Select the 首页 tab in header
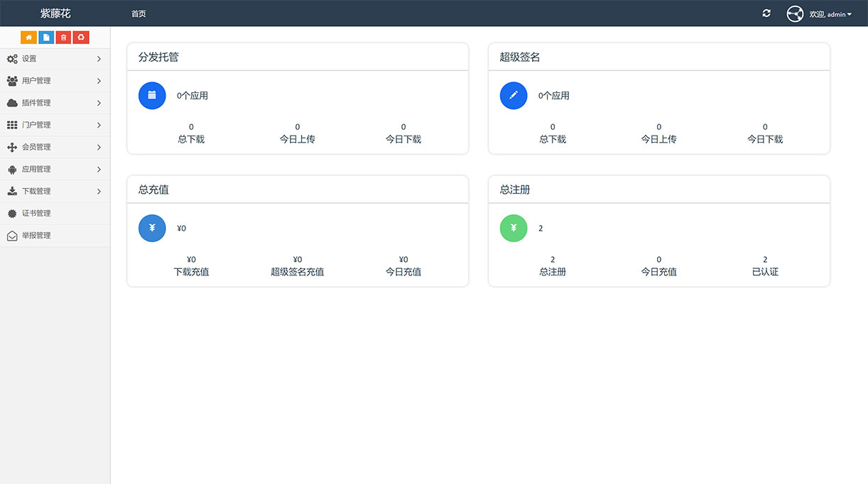This screenshot has height=484, width=868. pos(139,14)
